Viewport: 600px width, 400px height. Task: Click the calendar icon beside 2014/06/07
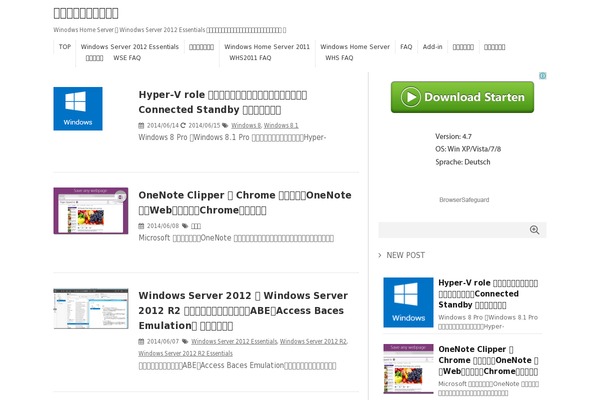(x=141, y=341)
